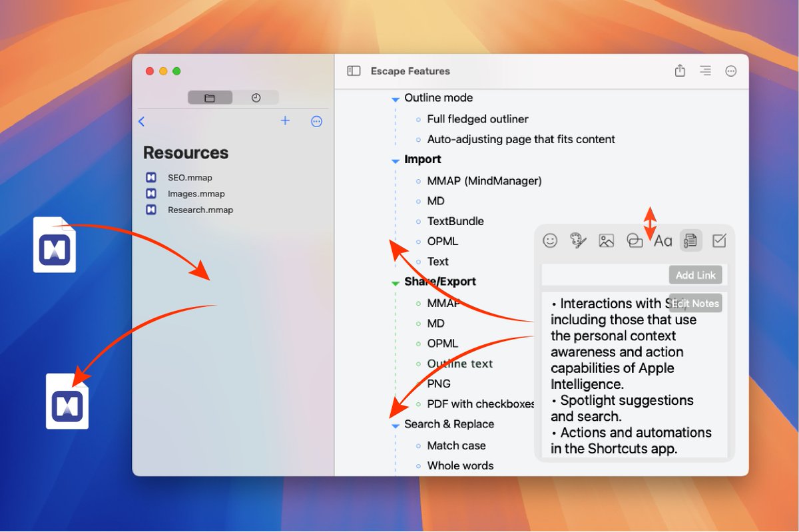Click the checkbox/task icon in the popup
Viewport: 799px width, 532px height.
(719, 241)
